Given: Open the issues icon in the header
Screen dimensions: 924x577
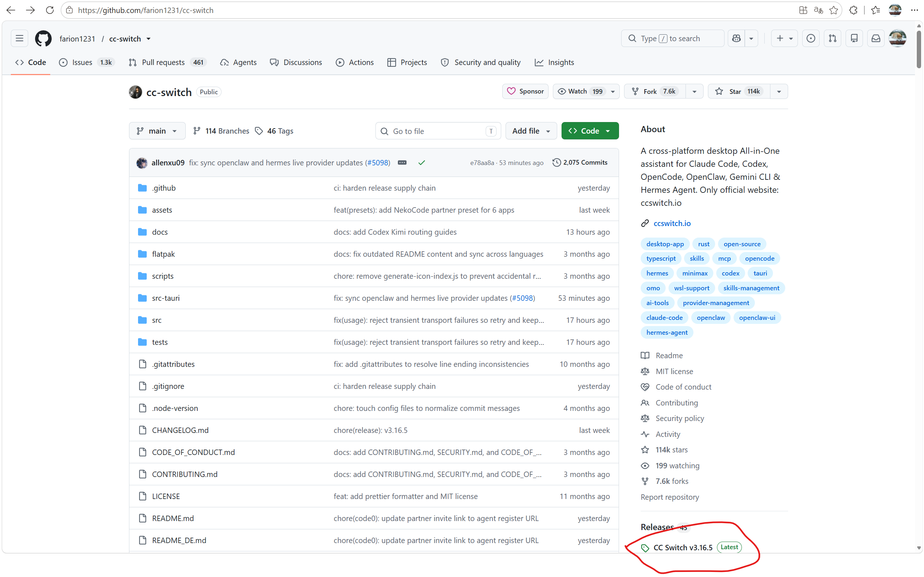Looking at the screenshot, I should pos(811,39).
